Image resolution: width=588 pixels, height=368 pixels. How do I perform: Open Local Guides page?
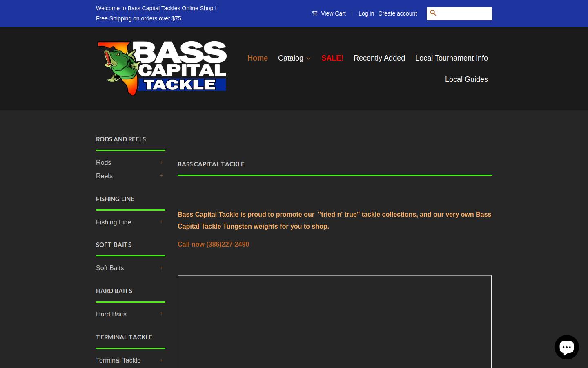[x=466, y=79]
